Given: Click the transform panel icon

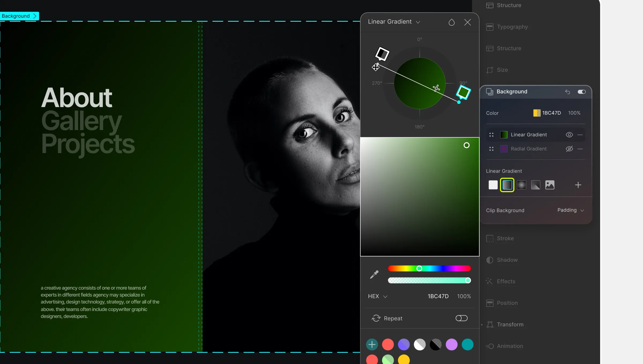Looking at the screenshot, I should [489, 324].
